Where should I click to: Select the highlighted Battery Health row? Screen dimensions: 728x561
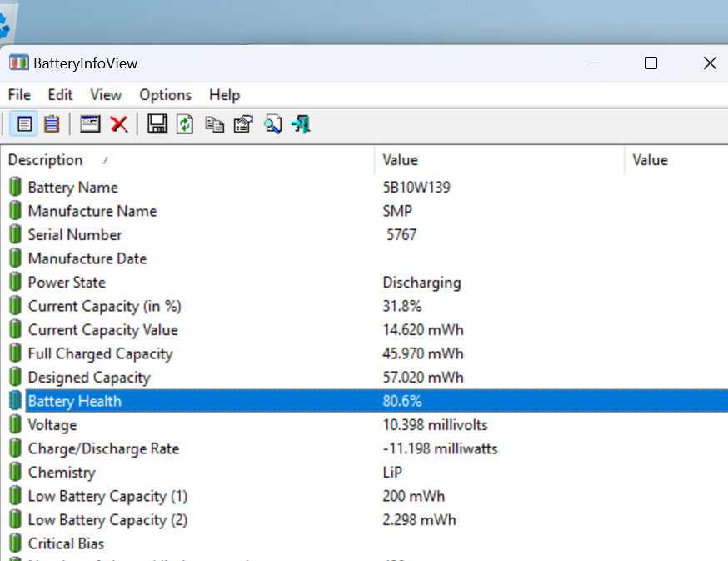coord(364,401)
